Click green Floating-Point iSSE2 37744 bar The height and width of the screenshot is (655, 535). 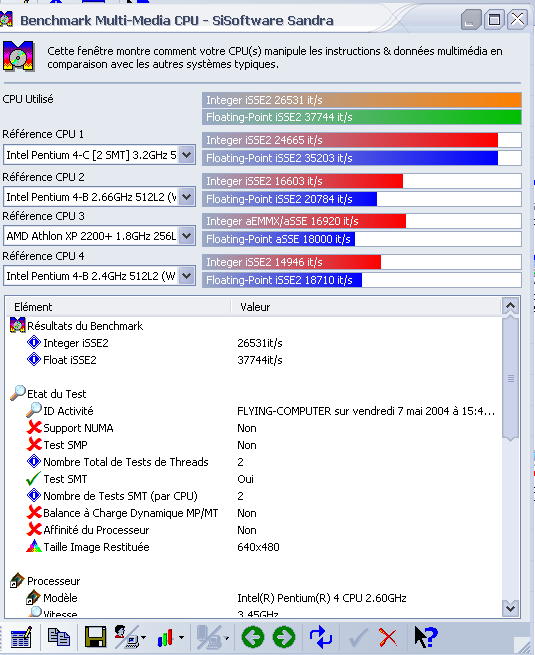tap(362, 117)
